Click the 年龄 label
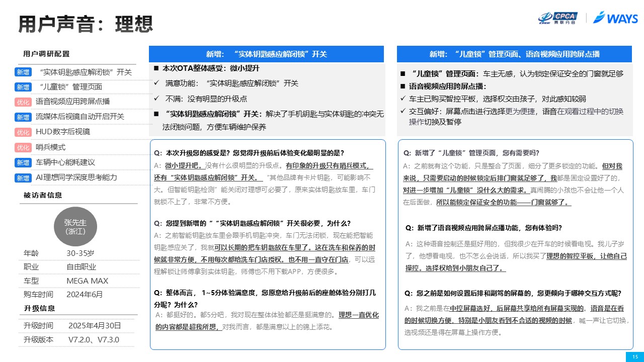The height and width of the screenshot is (362, 644). (31, 253)
